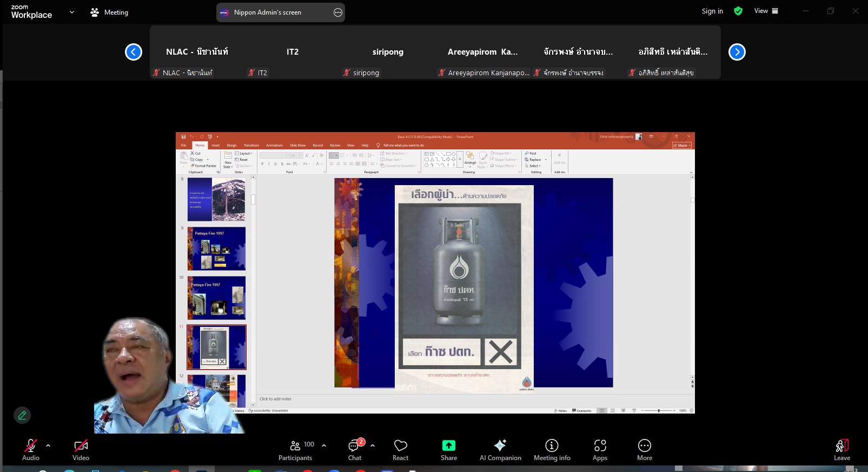Open the Zoom Workplace dropdown arrow
Screen dimensions: 868x472
coord(72,12)
